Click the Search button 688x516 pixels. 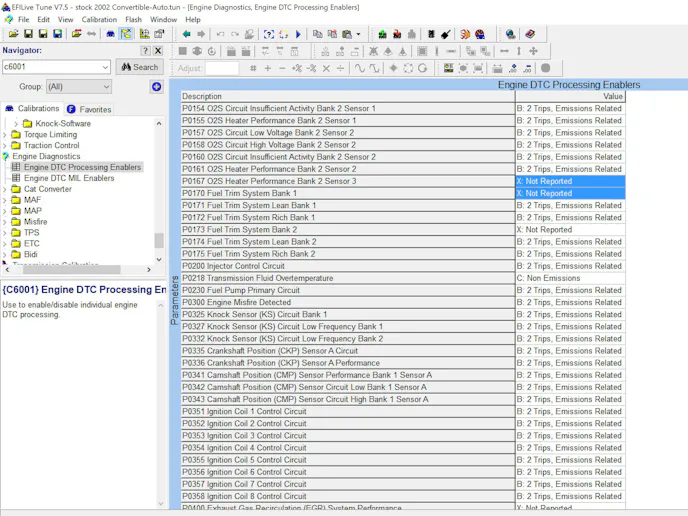click(139, 67)
